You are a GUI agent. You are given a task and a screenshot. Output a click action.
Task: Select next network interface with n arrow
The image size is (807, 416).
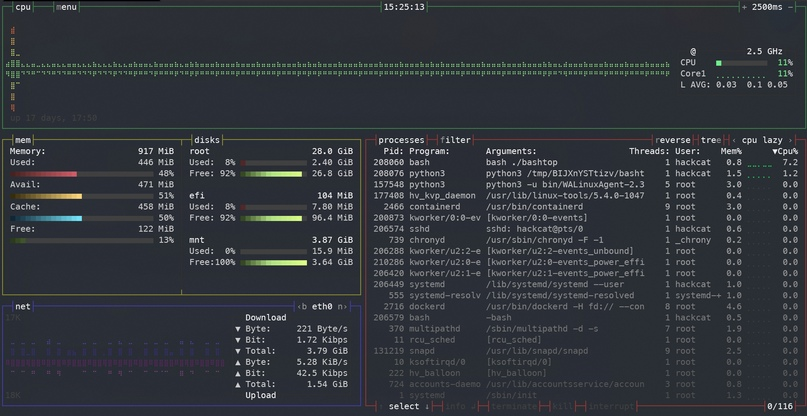click(x=341, y=306)
